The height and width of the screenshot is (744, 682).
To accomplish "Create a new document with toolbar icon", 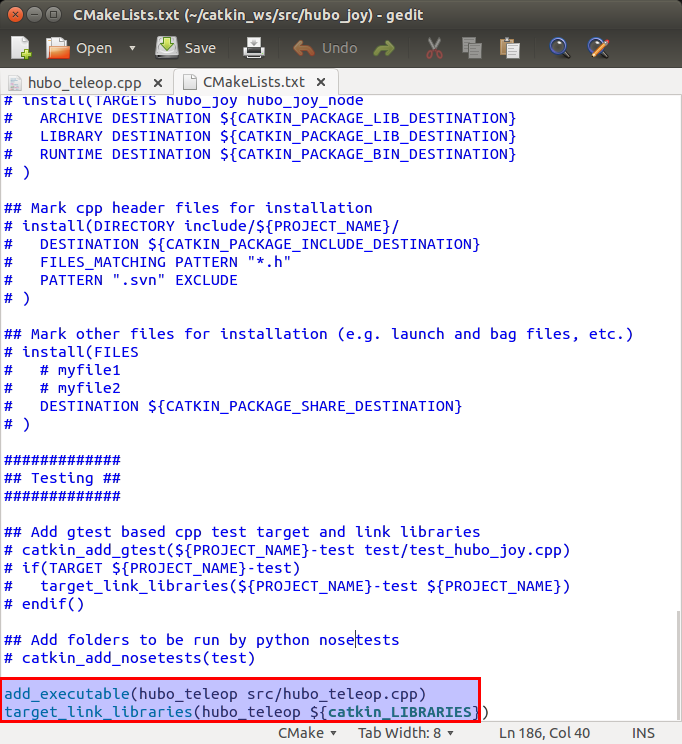I will click(21, 47).
